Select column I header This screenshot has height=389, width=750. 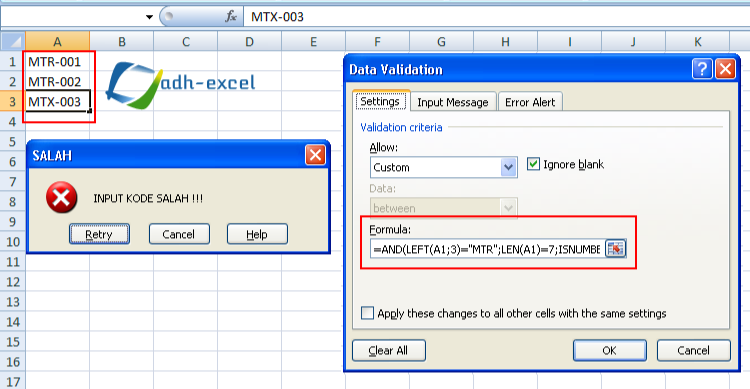tap(570, 42)
